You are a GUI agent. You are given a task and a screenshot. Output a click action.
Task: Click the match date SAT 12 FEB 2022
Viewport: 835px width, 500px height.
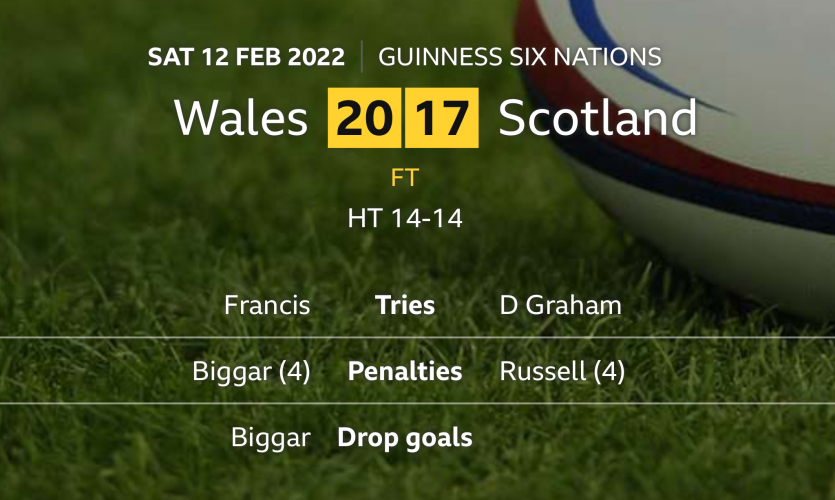click(x=246, y=56)
